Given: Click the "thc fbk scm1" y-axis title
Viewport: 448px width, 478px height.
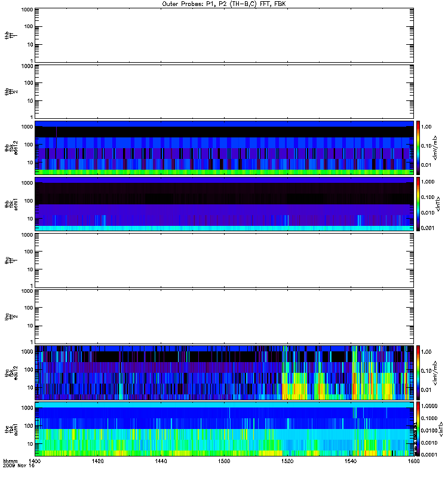Looking at the screenshot, I should click(x=11, y=429).
